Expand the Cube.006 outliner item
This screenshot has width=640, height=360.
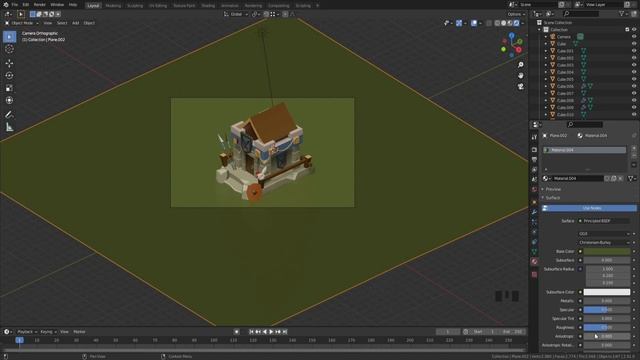[x=546, y=86]
